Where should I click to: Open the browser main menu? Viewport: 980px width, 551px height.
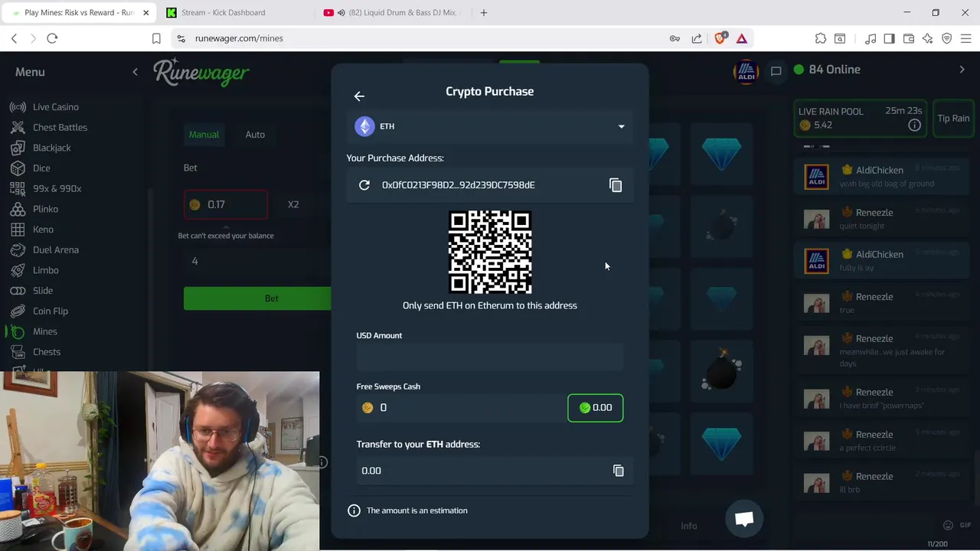[x=966, y=38]
